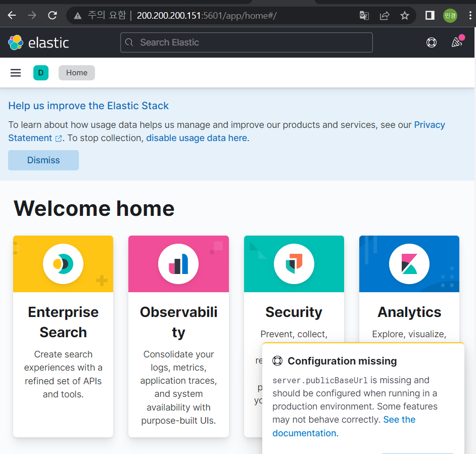Click the Help us improve the Elastic Stack heading
The height and width of the screenshot is (454, 476).
pos(88,106)
